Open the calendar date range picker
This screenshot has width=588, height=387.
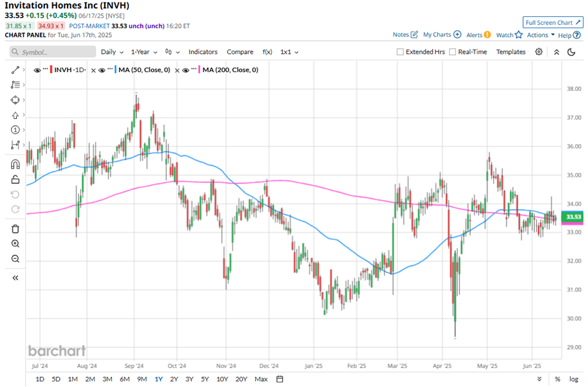[x=280, y=379]
